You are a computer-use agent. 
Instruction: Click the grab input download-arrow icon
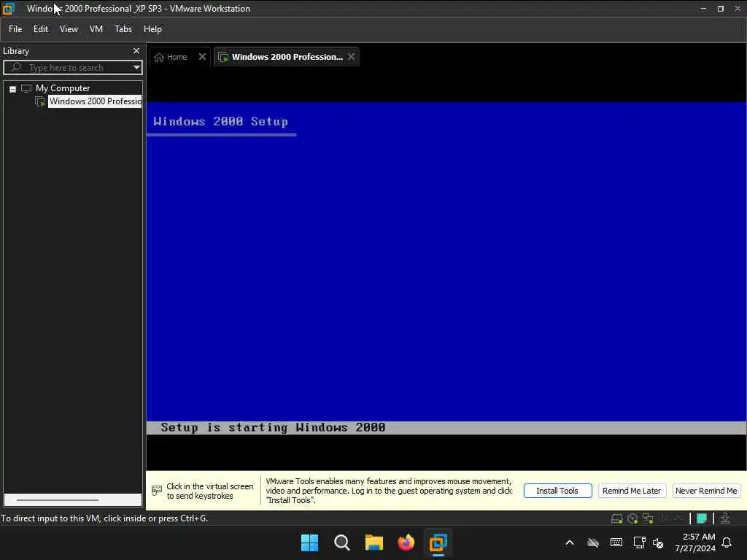(724, 518)
